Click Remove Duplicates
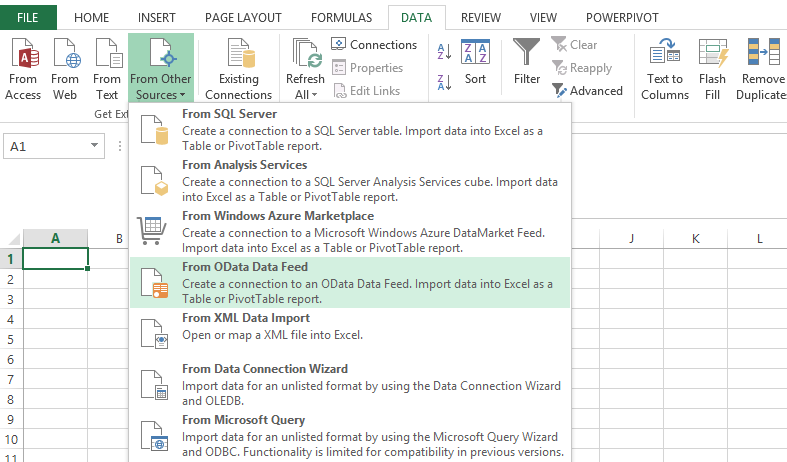The height and width of the screenshot is (462, 787). tap(761, 69)
